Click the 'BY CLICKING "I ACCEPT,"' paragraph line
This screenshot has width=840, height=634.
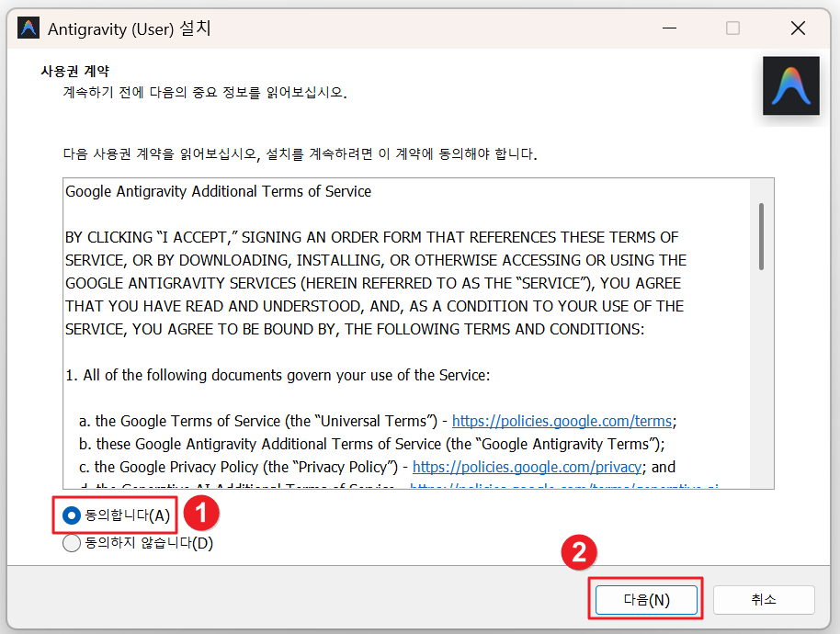click(x=372, y=237)
